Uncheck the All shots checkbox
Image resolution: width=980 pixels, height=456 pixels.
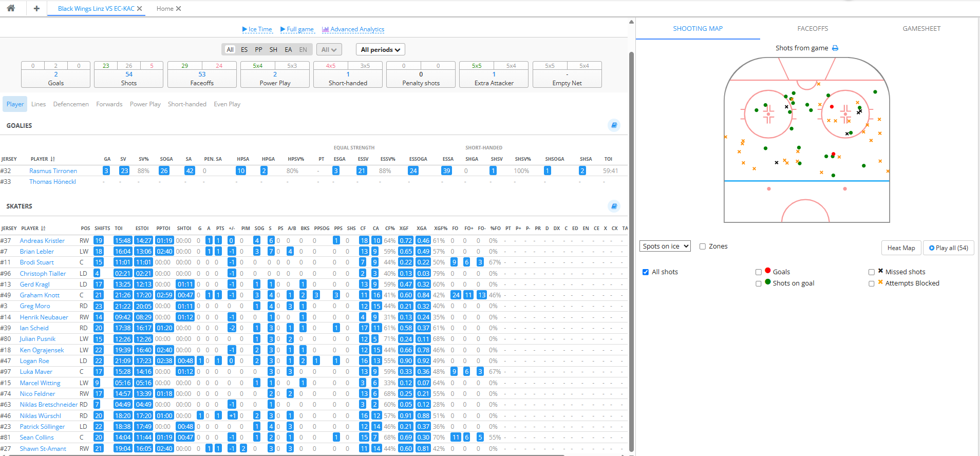coord(646,272)
